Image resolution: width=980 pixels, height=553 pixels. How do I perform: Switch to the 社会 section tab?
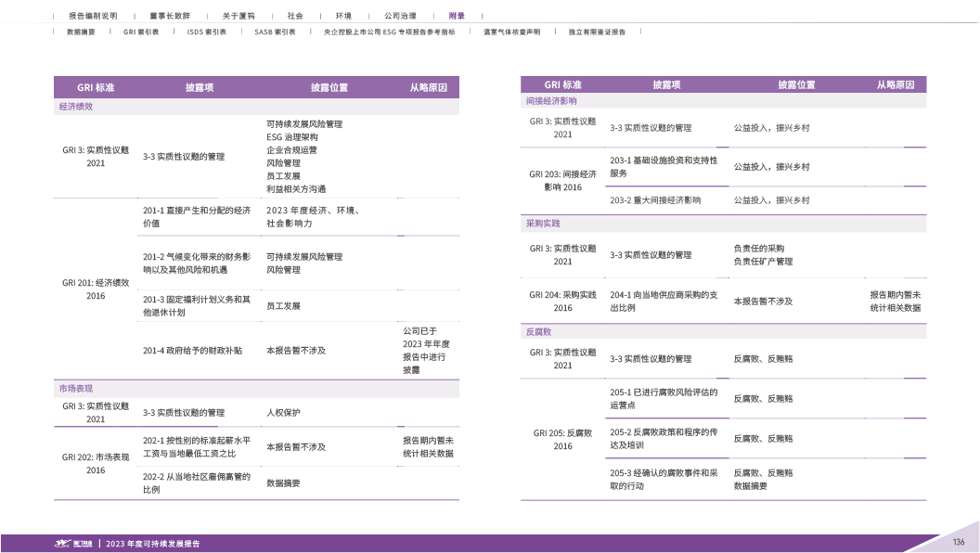295,17
